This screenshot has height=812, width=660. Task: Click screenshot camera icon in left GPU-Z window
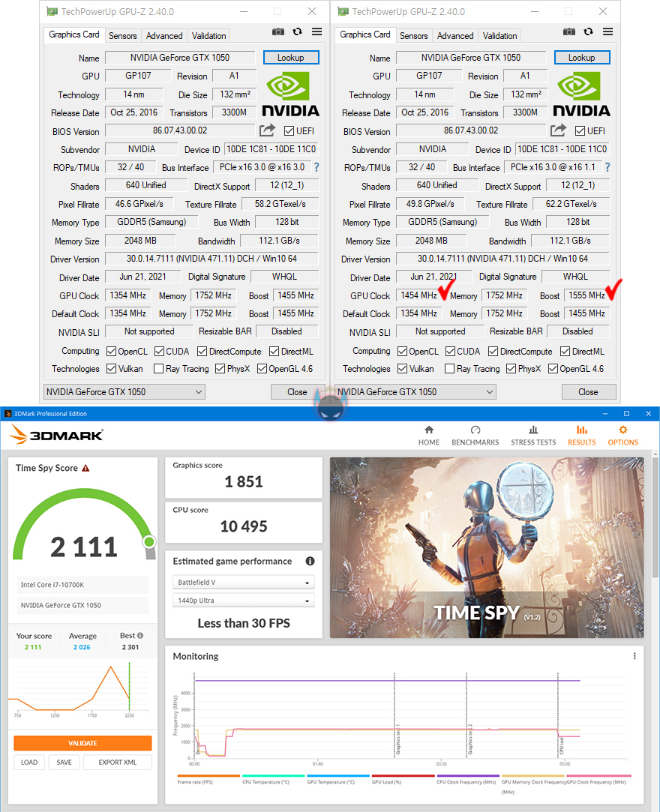278,32
